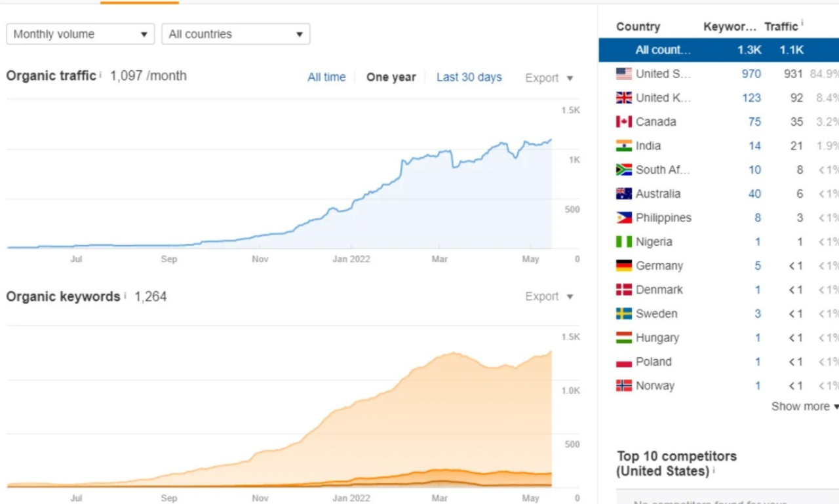839x504 pixels.
Task: Click info icon beside Organic keywords heading
Action: pyautogui.click(x=125, y=296)
